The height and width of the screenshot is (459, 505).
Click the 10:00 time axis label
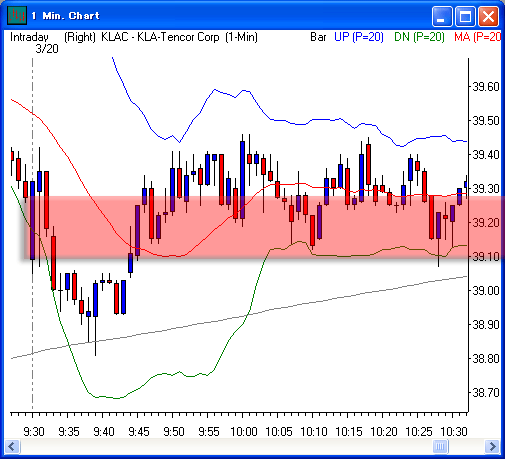[x=244, y=432]
